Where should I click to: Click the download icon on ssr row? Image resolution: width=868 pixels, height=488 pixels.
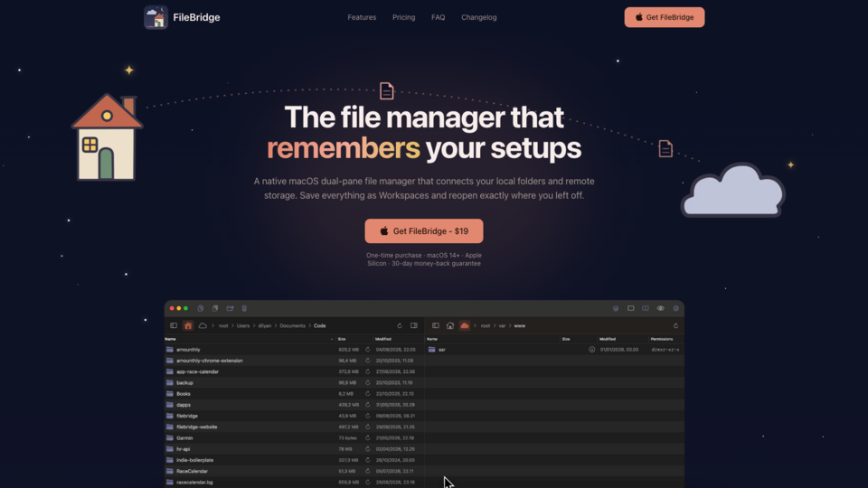(x=591, y=350)
